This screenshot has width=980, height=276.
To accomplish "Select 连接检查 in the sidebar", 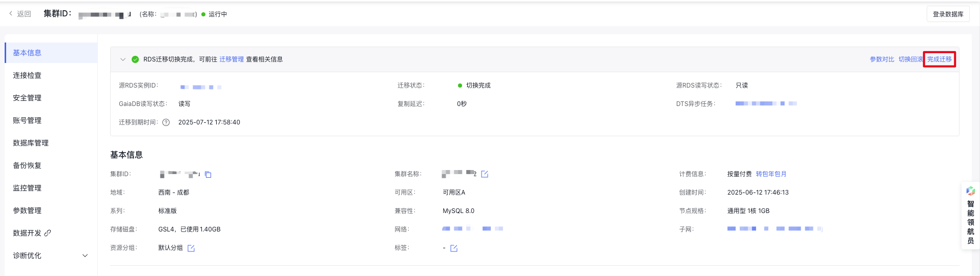I will [x=51, y=75].
